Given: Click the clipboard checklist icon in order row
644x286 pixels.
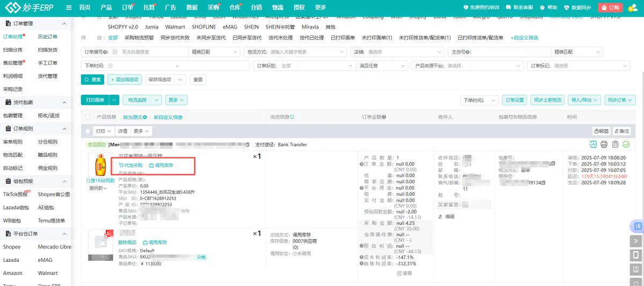Looking at the screenshot, I should click(x=615, y=144).
